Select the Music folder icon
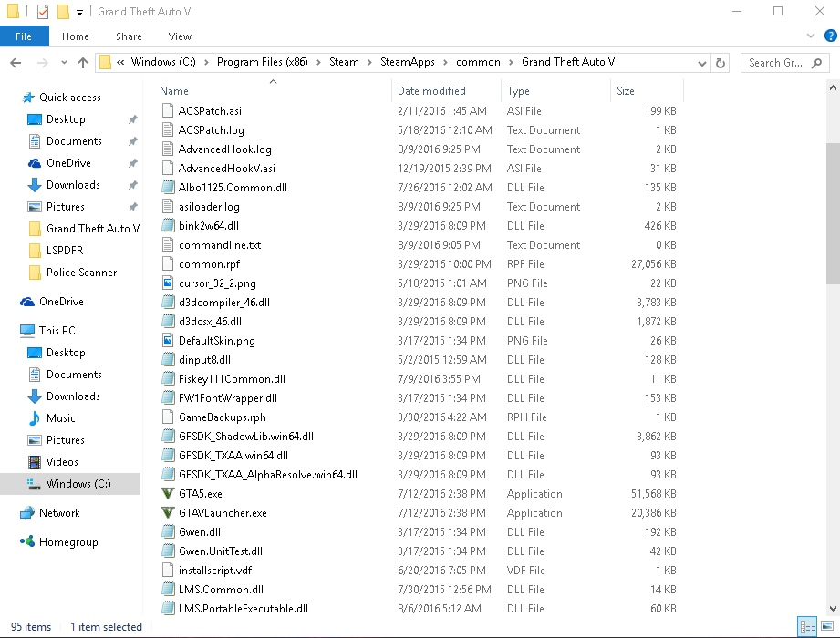The height and width of the screenshot is (638, 840). pyautogui.click(x=35, y=418)
